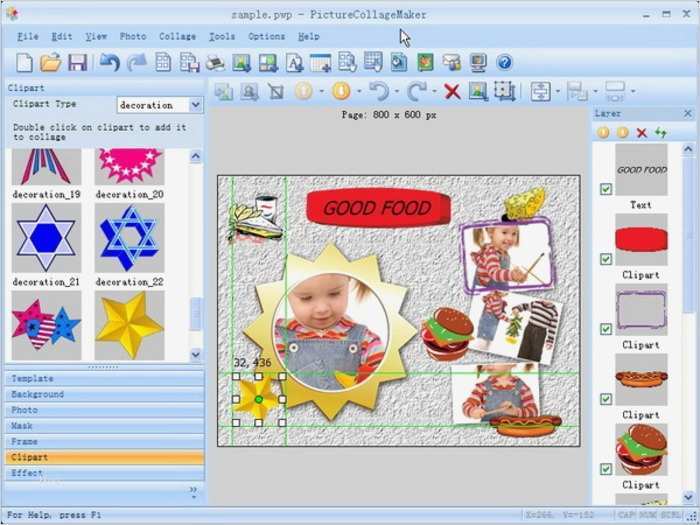Toggle checkbox of the hamburger Clipart layer
This screenshot has height=525, width=700.
point(606,469)
